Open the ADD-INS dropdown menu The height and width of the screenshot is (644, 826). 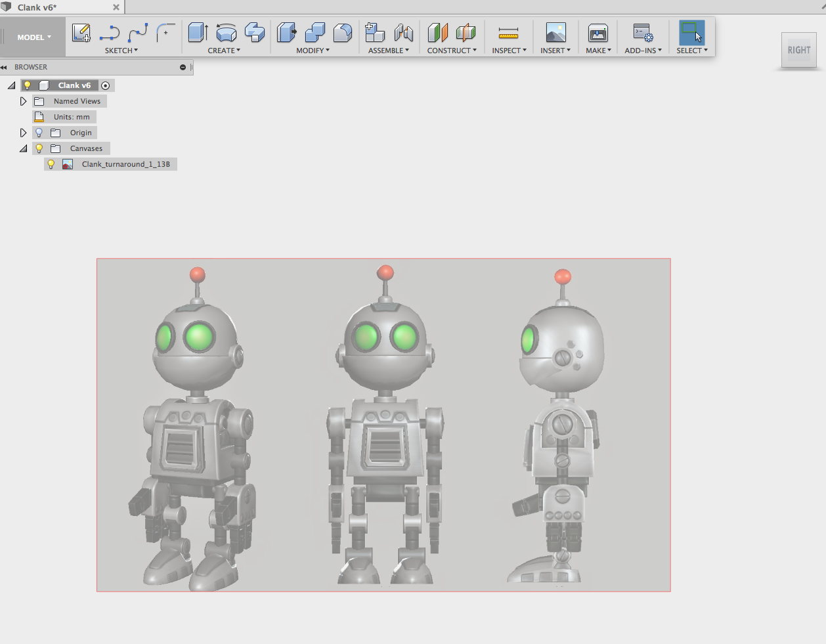point(643,51)
